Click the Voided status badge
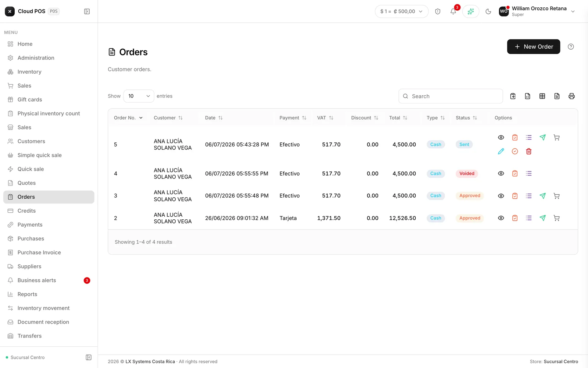The image size is (588, 368). coord(467,174)
